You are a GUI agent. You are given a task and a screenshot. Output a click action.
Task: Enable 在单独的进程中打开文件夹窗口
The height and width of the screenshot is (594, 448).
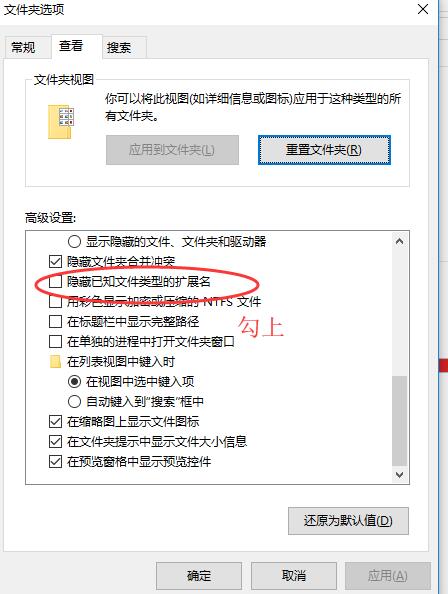(x=55, y=342)
